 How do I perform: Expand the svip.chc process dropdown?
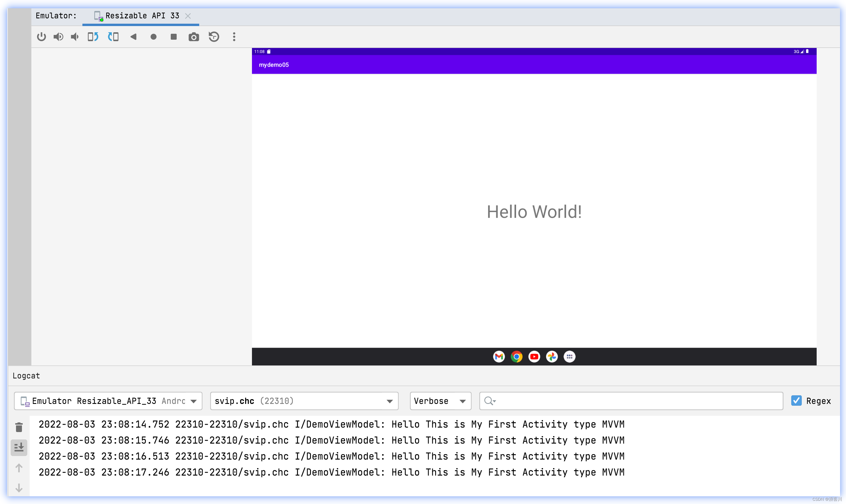(304, 401)
